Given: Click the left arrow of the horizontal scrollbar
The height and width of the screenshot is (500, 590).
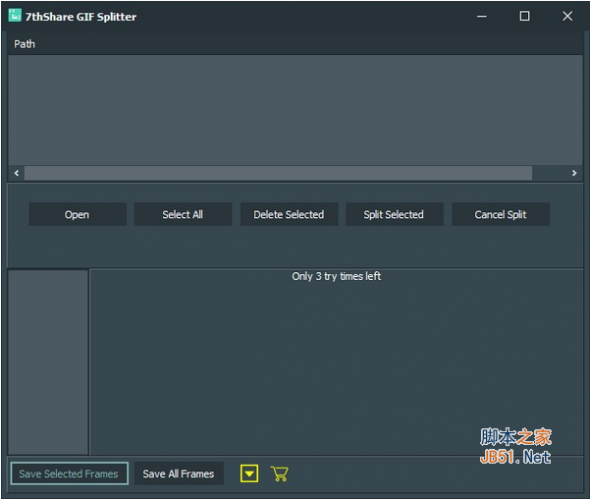Looking at the screenshot, I should [17, 173].
